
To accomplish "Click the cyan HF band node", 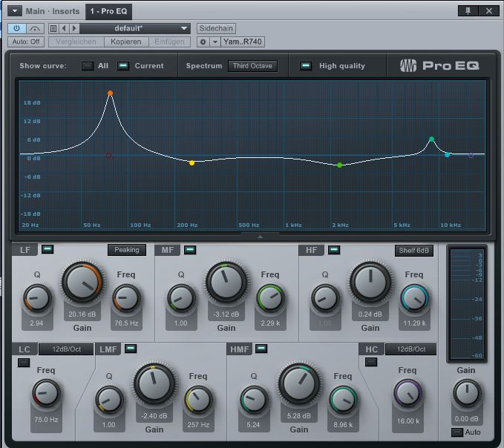I will point(447,155).
